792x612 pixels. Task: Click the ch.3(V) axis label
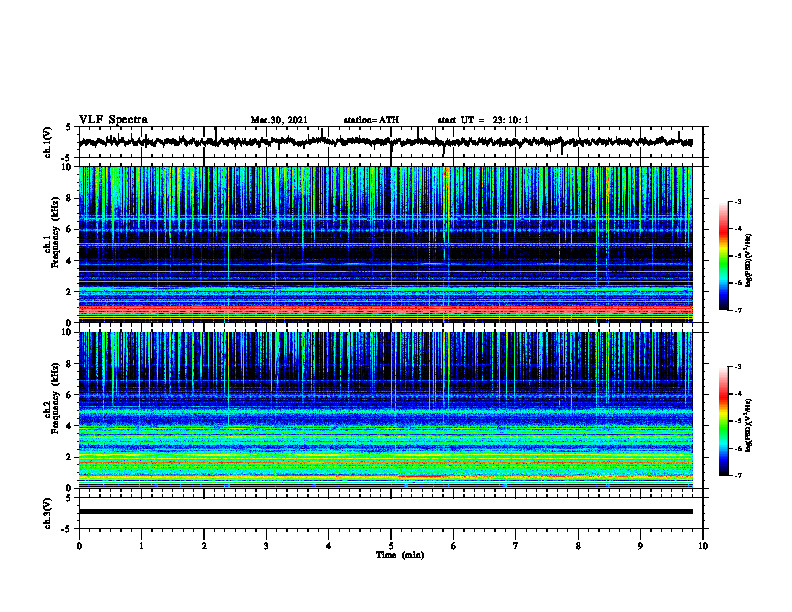[48, 513]
